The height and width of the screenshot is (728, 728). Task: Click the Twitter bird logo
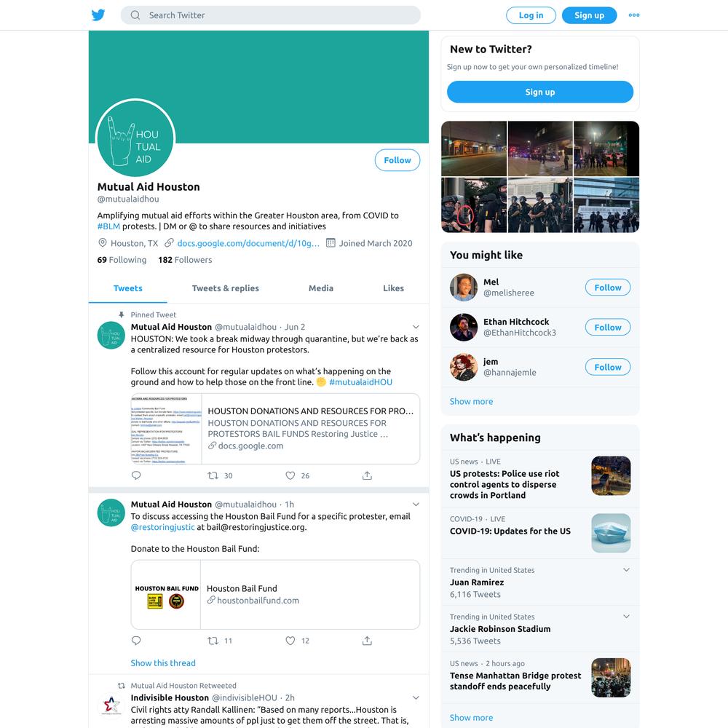(x=98, y=15)
